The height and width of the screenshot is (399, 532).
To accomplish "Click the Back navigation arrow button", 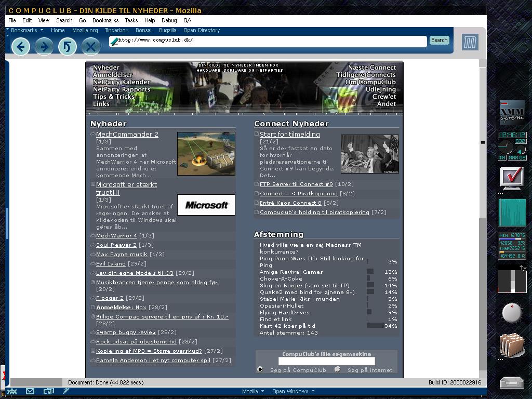I will pyautogui.click(x=21, y=46).
